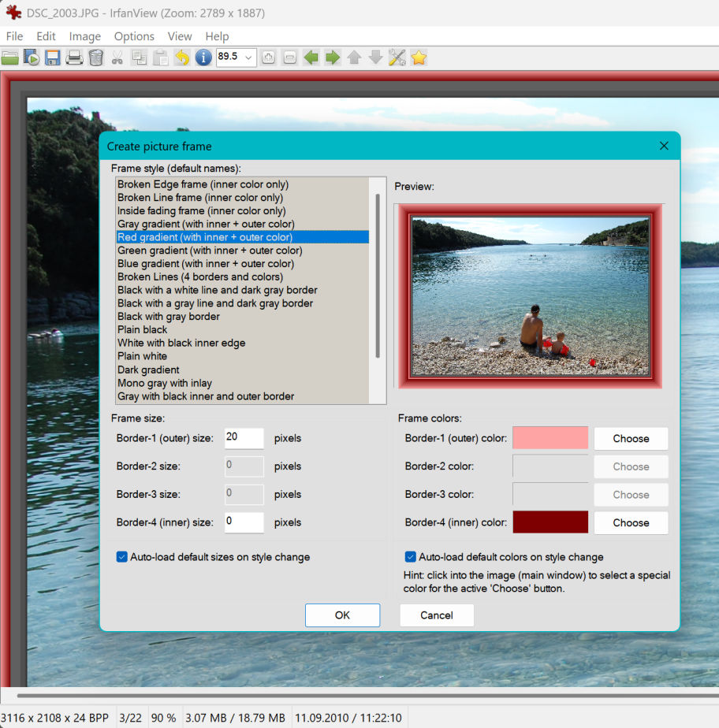The width and height of the screenshot is (719, 728).
Task: Open settings via the tools icon
Action: click(x=397, y=58)
